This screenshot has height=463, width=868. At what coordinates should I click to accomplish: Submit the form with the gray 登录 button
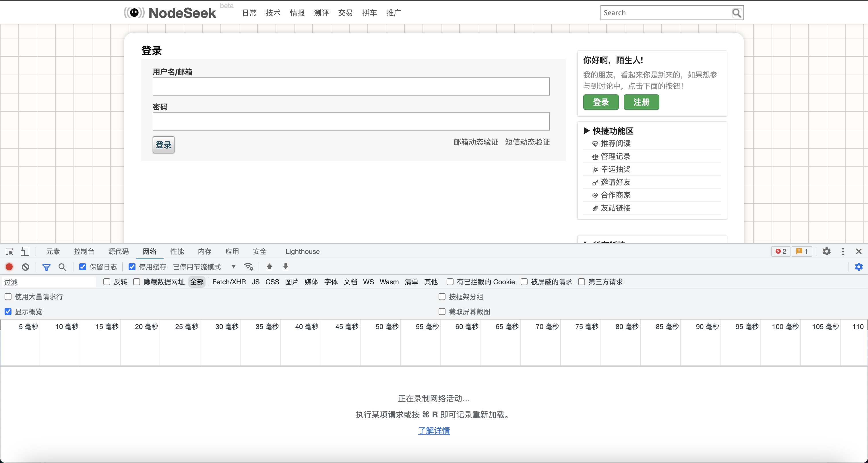[x=163, y=145]
